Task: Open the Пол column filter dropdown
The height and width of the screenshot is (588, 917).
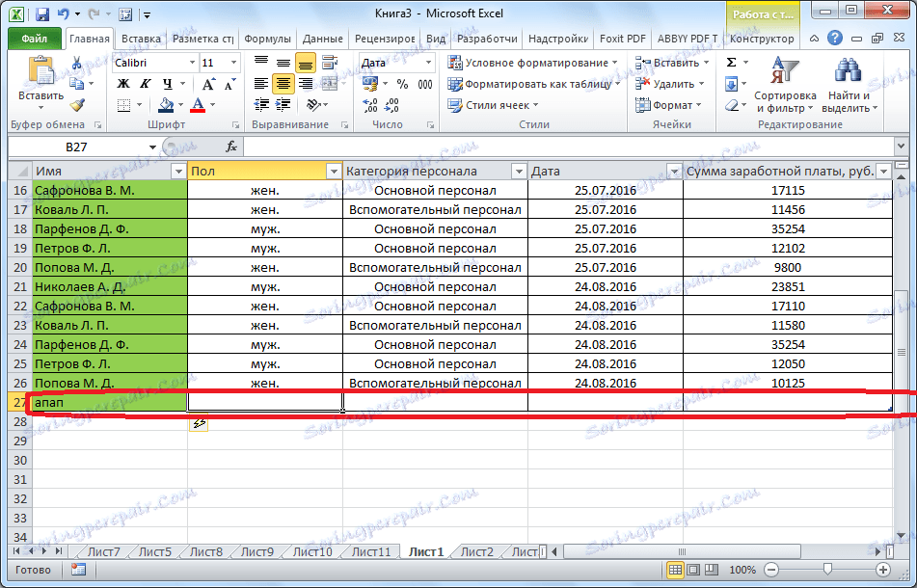Action: (333, 171)
